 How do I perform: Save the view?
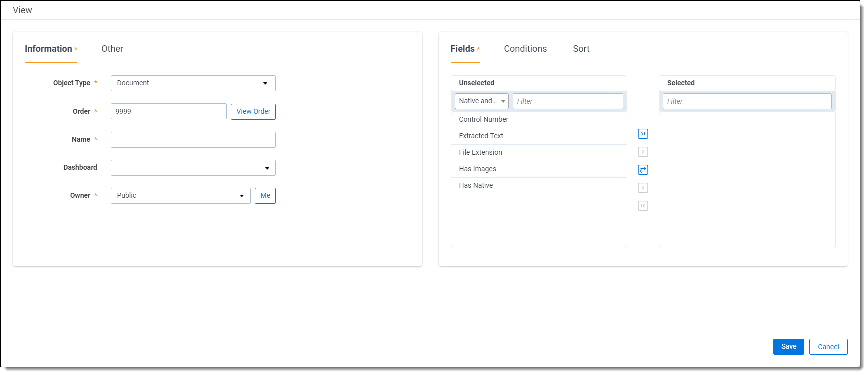[788, 347]
